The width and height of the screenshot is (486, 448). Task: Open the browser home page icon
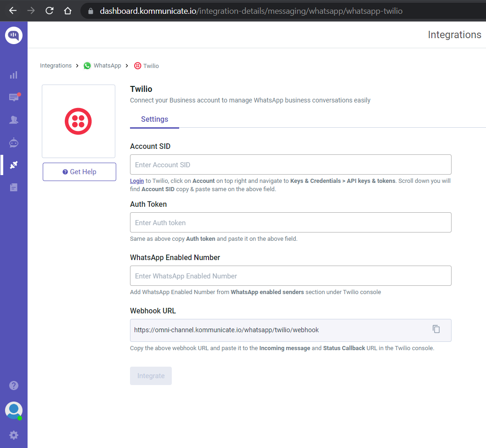coord(68,11)
